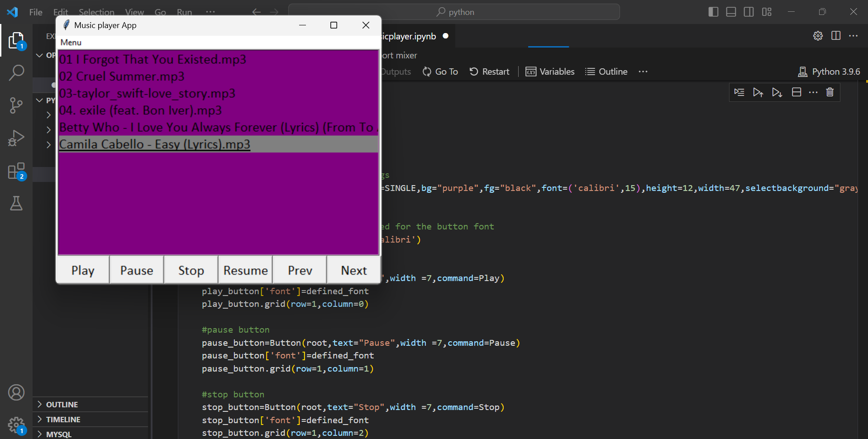Expand the OUTLINE section
The image size is (868, 439).
point(62,404)
